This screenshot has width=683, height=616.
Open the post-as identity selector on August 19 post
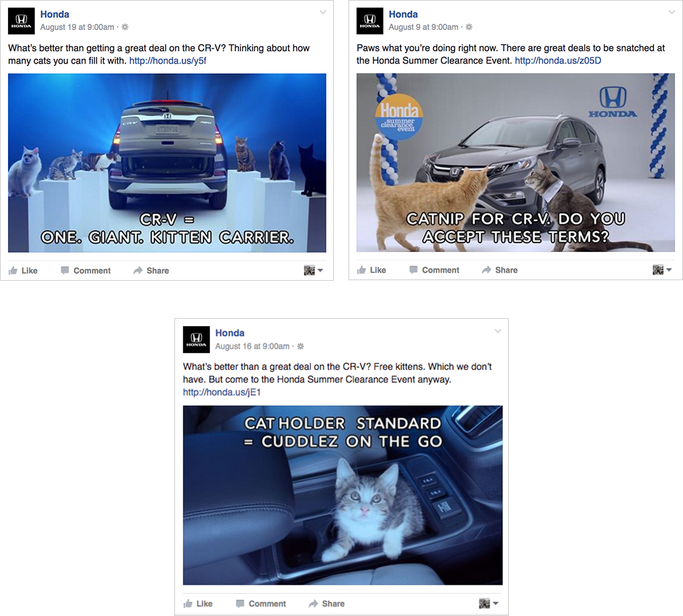pos(313,270)
